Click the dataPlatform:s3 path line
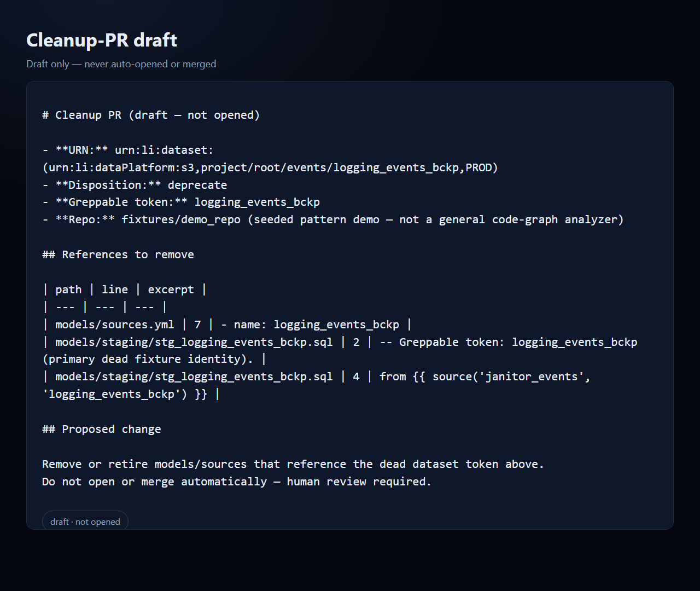The height and width of the screenshot is (591, 700). 270,167
